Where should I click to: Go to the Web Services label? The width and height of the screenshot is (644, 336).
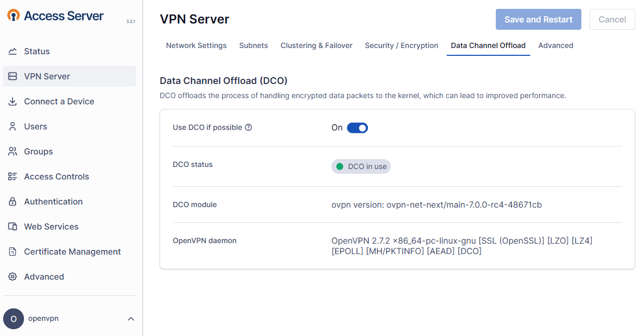pyautogui.click(x=51, y=226)
